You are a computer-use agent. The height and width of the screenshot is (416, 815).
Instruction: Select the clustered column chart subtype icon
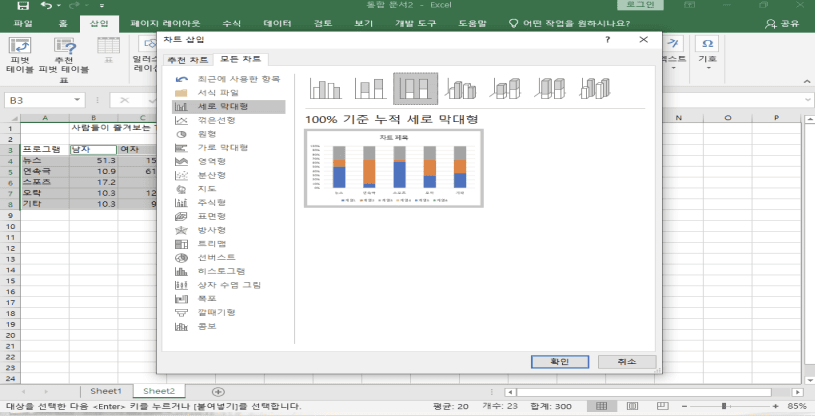coord(324,90)
